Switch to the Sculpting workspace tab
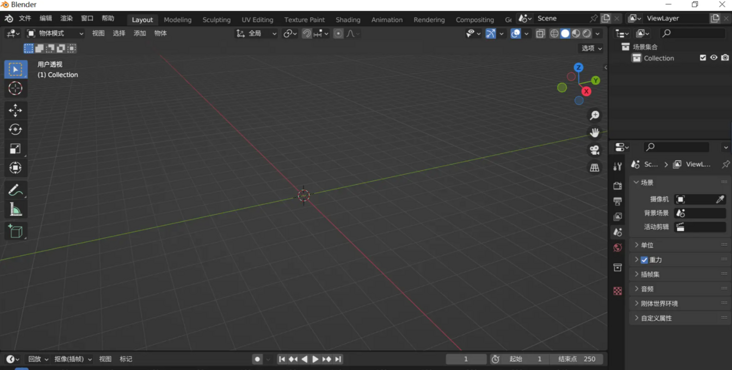This screenshot has height=370, width=732. pos(216,20)
